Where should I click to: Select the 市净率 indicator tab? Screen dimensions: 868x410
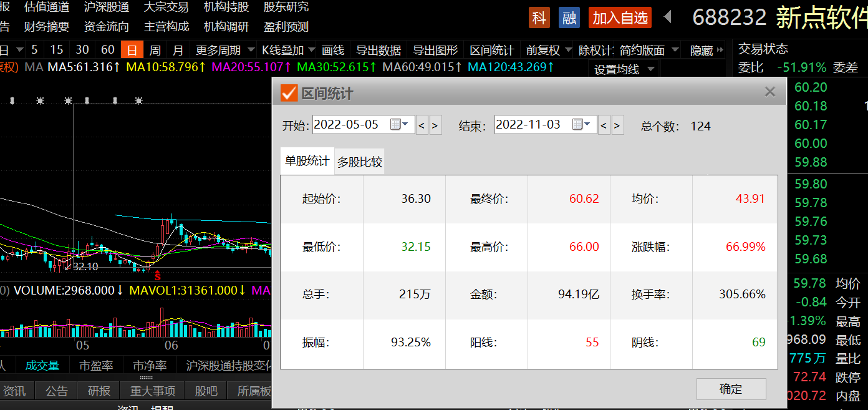(x=150, y=366)
